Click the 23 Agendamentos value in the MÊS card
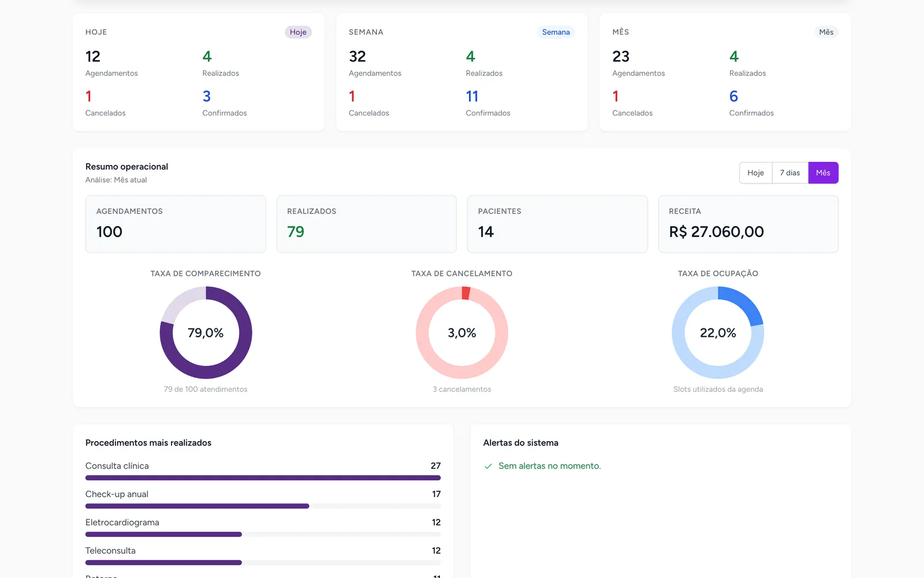The height and width of the screenshot is (578, 924). [621, 57]
